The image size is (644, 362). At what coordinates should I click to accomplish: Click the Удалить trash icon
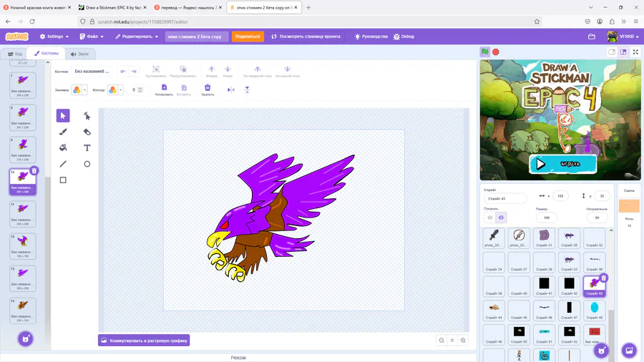tap(208, 87)
